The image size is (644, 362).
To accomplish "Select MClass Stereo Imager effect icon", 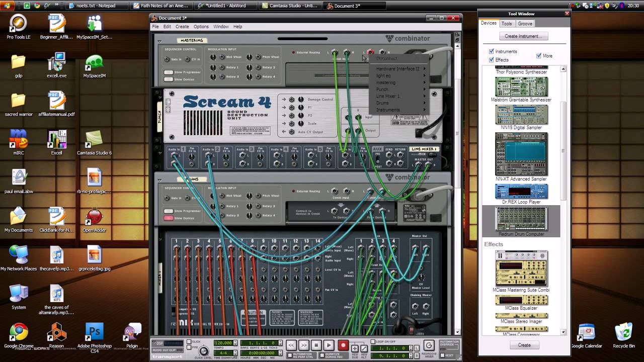I will 521,316.
